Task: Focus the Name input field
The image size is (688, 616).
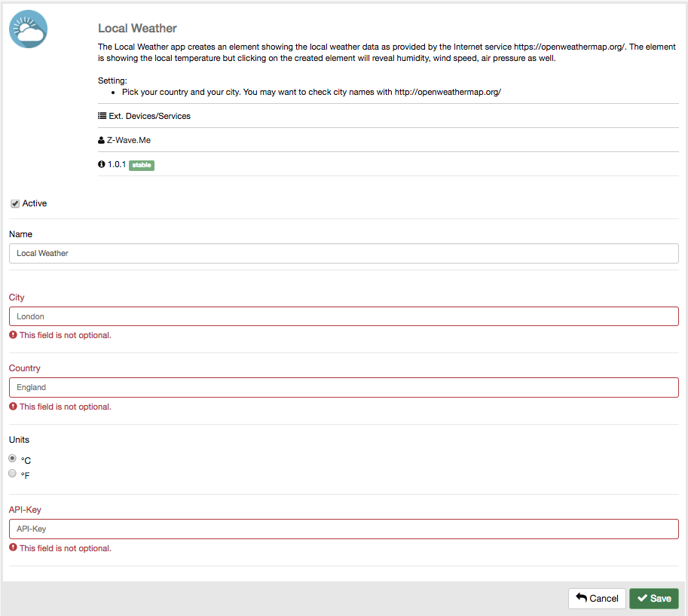Action: (344, 253)
